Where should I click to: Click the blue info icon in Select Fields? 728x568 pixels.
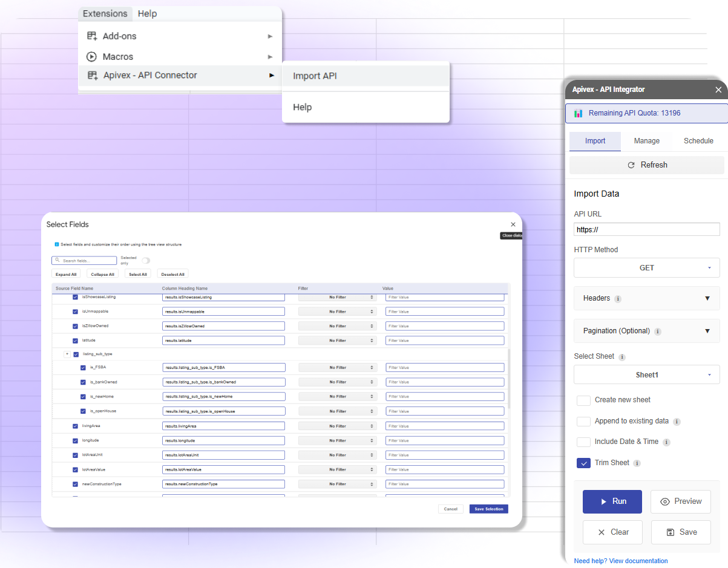pos(56,244)
